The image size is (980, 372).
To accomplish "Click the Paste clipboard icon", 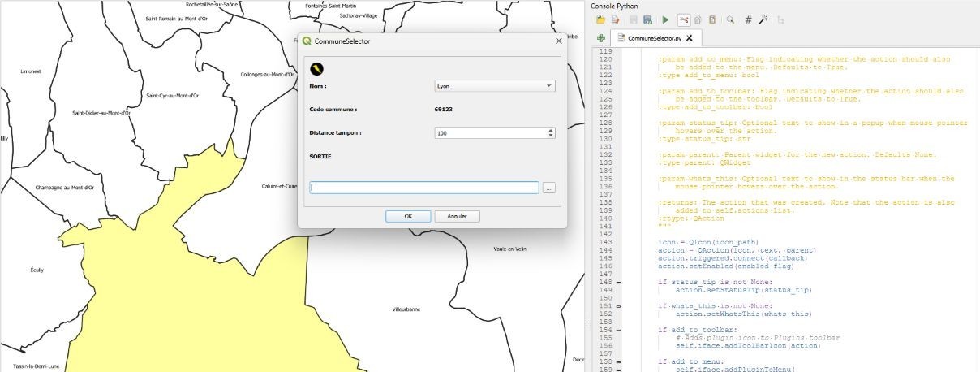I will point(712,19).
